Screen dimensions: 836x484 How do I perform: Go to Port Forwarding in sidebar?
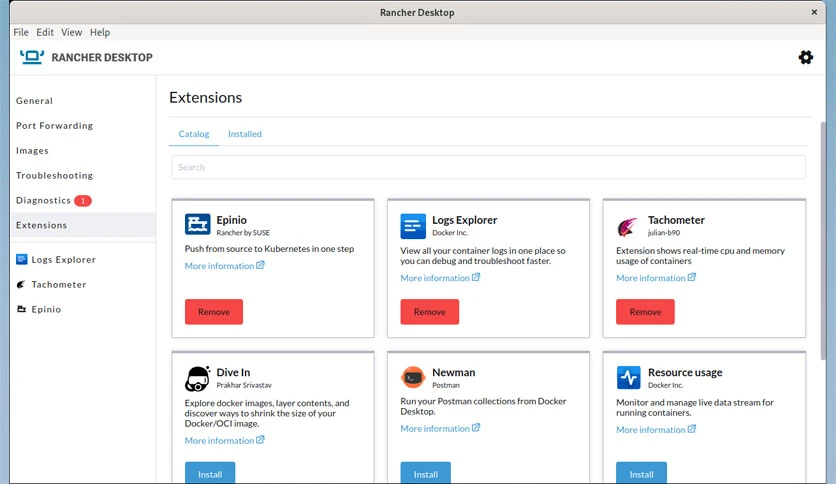pos(54,126)
